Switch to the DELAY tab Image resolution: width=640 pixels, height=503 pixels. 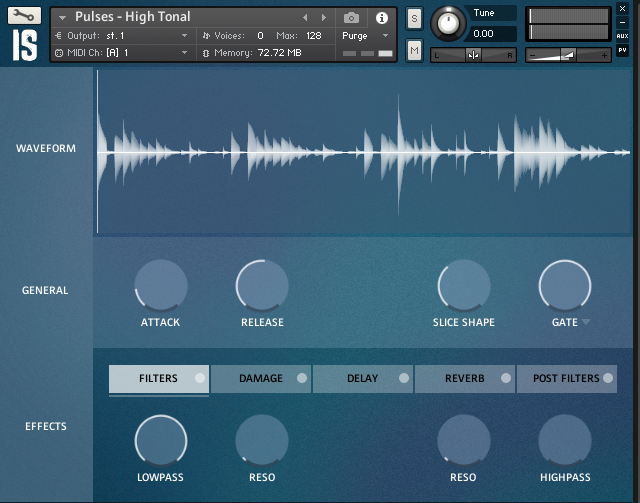pos(363,378)
